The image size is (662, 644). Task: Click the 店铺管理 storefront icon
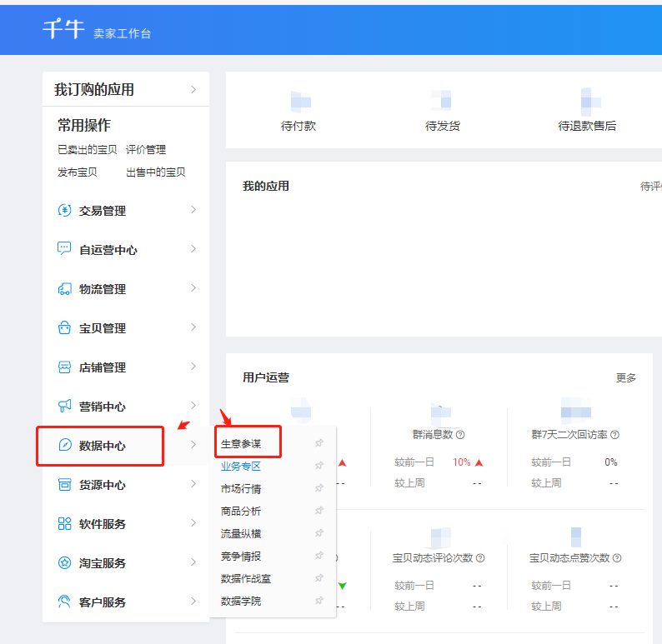pyautogui.click(x=64, y=367)
